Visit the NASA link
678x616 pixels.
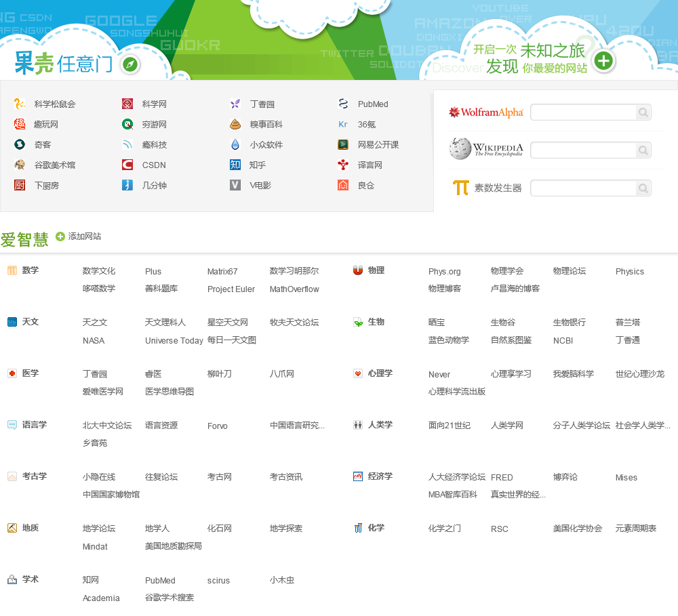click(x=94, y=341)
